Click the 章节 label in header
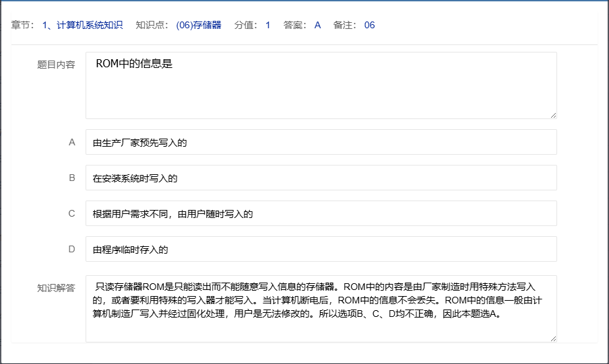Screen dimensions: 609x364 23,26
